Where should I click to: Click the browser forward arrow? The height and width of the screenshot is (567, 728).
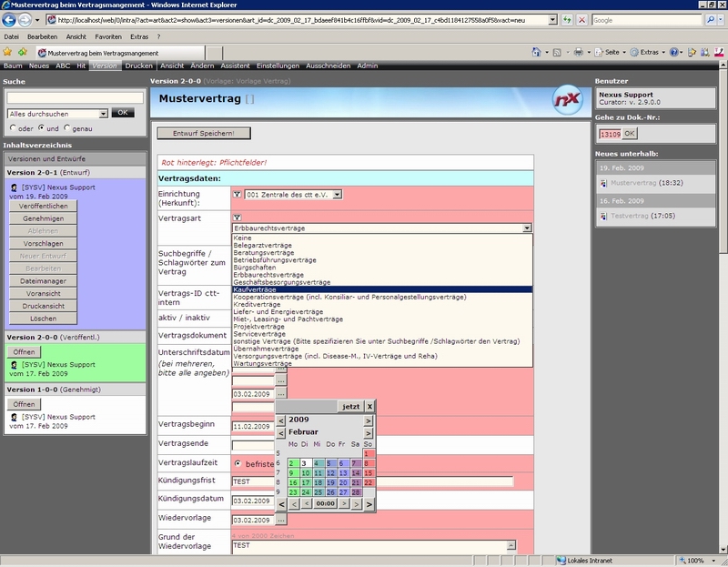(x=25, y=20)
